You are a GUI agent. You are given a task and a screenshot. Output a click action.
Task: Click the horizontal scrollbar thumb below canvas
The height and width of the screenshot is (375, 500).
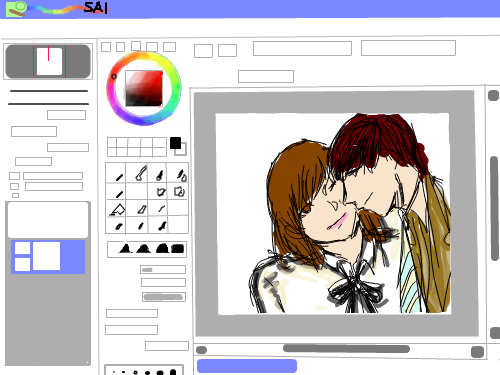(346, 349)
